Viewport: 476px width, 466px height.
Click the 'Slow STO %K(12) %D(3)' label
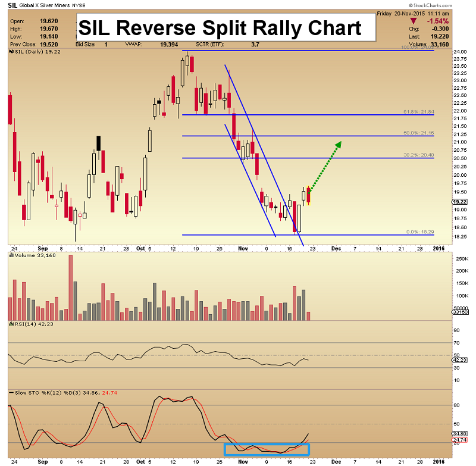(x=48, y=393)
